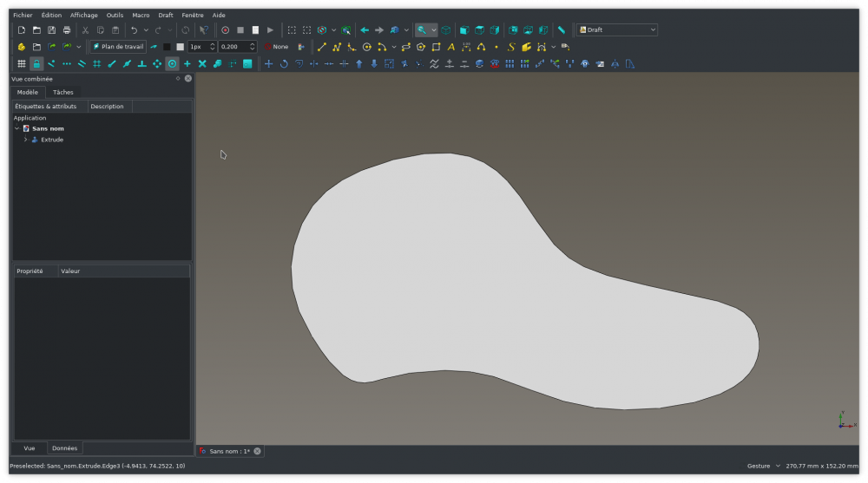
Task: Toggle snap to working plane
Action: tap(247, 63)
